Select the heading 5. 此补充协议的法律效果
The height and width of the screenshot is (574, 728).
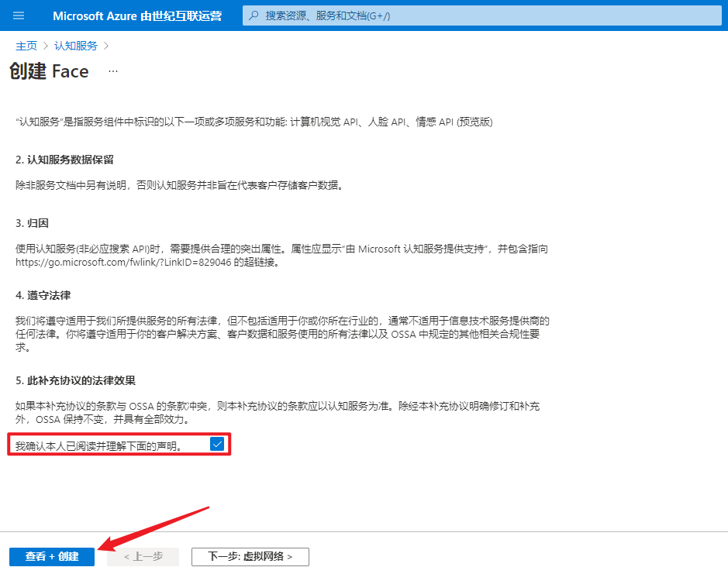(76, 380)
